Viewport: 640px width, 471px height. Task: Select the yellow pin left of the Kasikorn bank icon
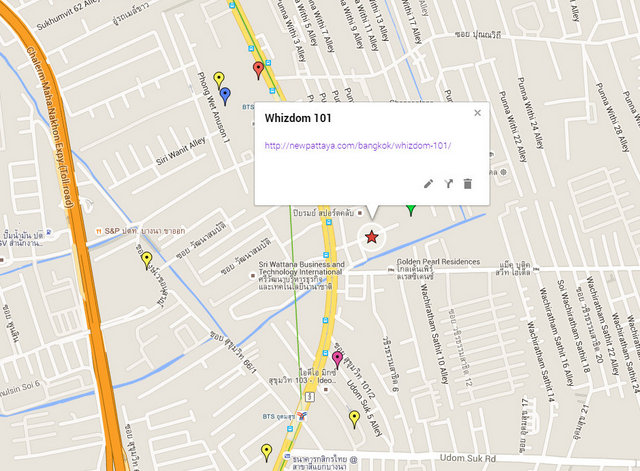(267, 453)
